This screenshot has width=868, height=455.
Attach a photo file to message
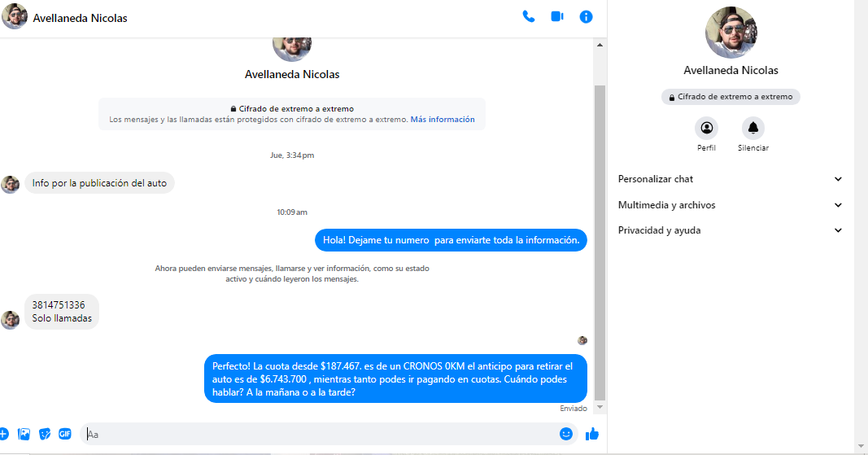(x=24, y=434)
